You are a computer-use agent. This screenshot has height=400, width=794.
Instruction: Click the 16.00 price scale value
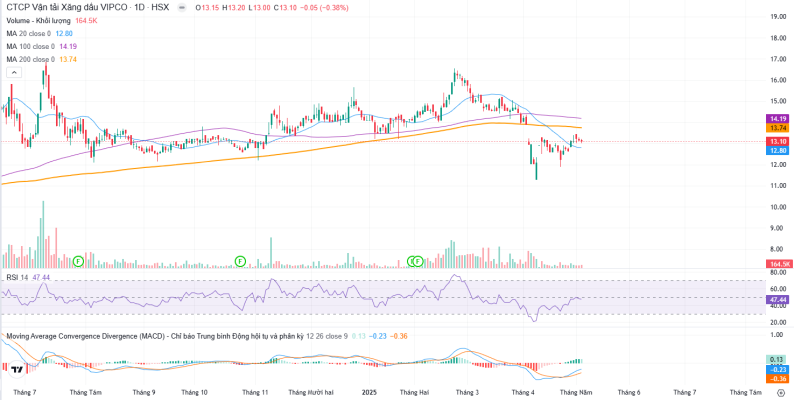point(777,80)
